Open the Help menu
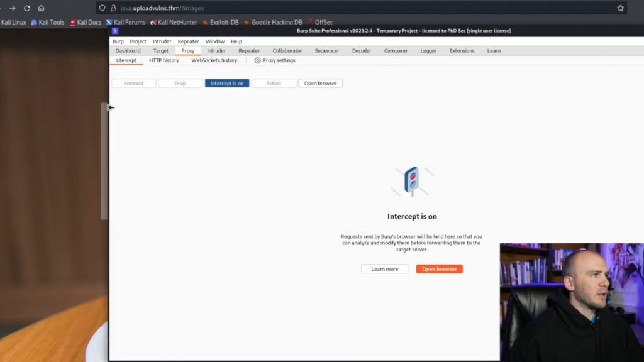 236,41
